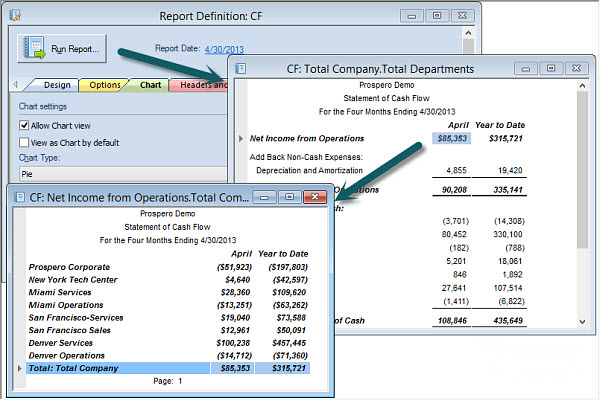600x400 pixels.
Task: Click the row marker beside Total: Total Company
Action: (19, 368)
